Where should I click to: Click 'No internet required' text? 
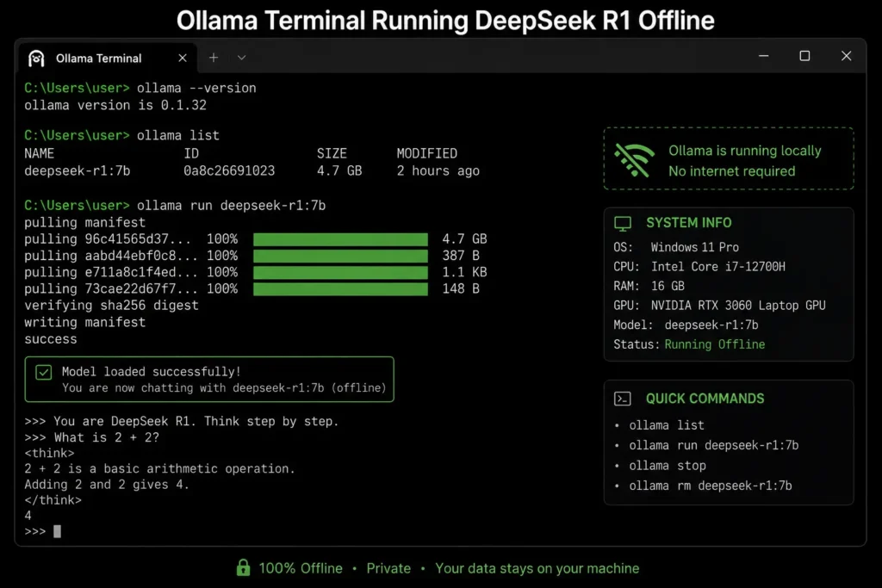click(x=732, y=171)
